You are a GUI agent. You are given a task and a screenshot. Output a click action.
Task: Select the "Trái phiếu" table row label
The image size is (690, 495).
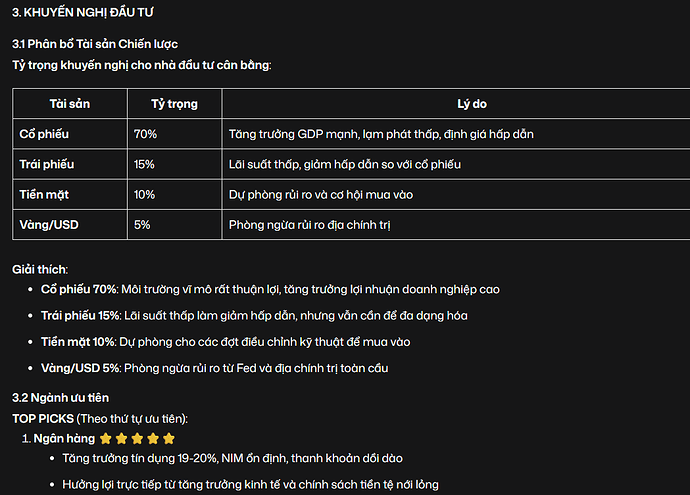click(x=47, y=164)
